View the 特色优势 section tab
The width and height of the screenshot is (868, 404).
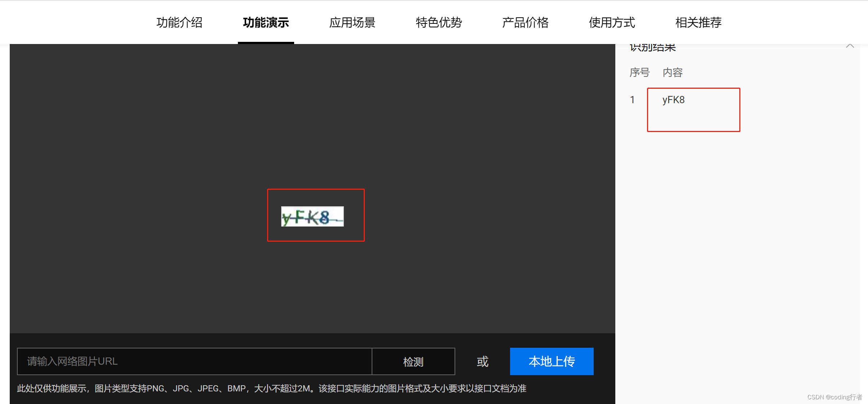[x=439, y=22]
